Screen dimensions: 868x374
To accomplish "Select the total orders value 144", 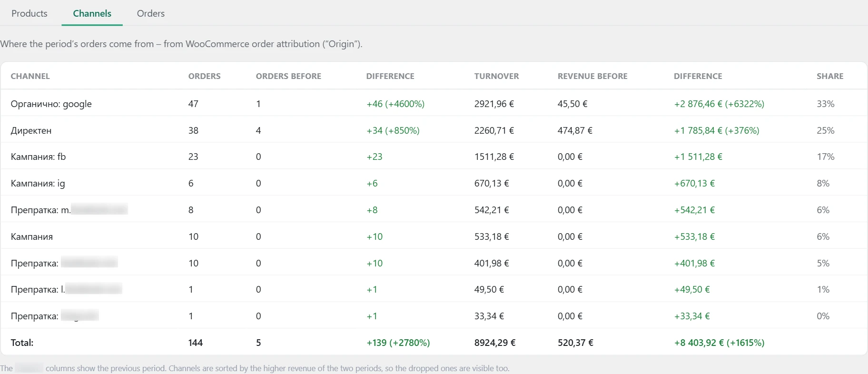I will click(196, 343).
